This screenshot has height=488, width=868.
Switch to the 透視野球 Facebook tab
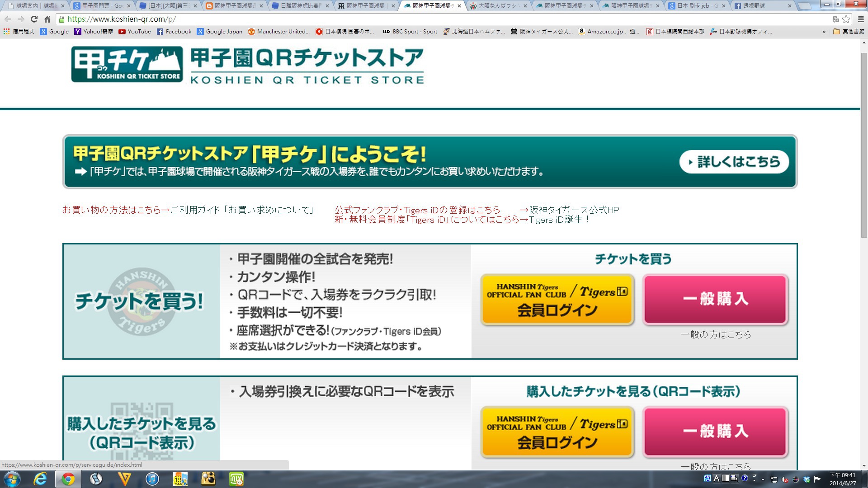click(764, 6)
